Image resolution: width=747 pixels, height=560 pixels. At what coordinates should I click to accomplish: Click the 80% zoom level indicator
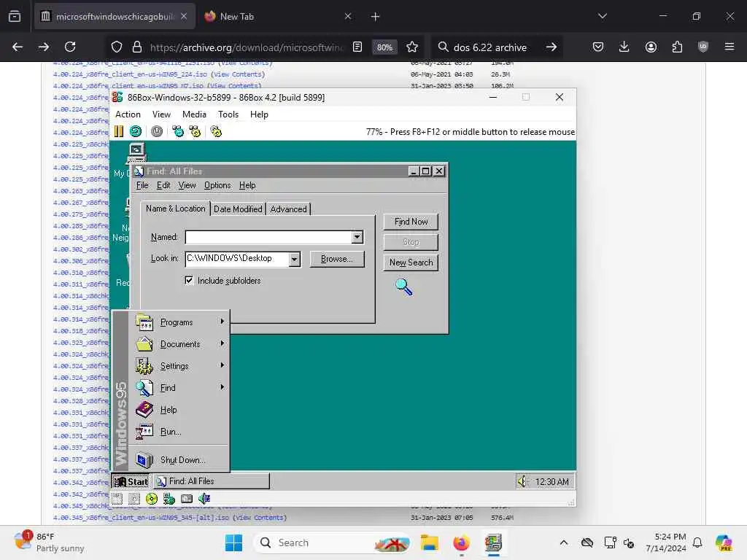(x=384, y=47)
